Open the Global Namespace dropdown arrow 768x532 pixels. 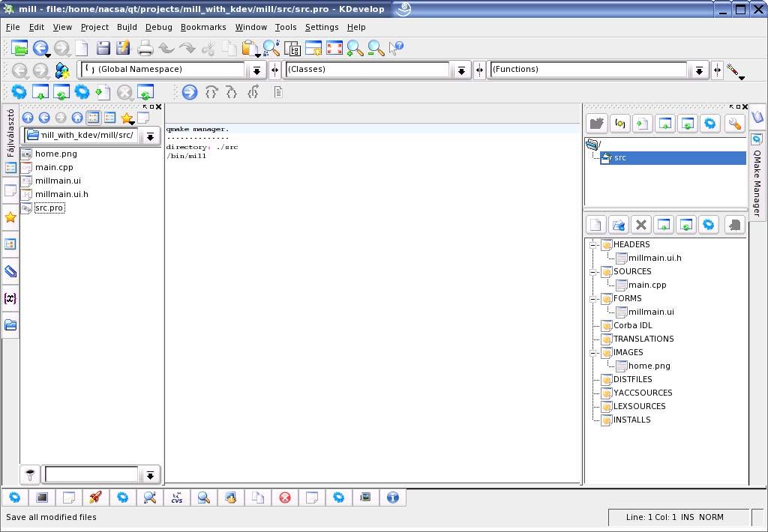click(256, 71)
